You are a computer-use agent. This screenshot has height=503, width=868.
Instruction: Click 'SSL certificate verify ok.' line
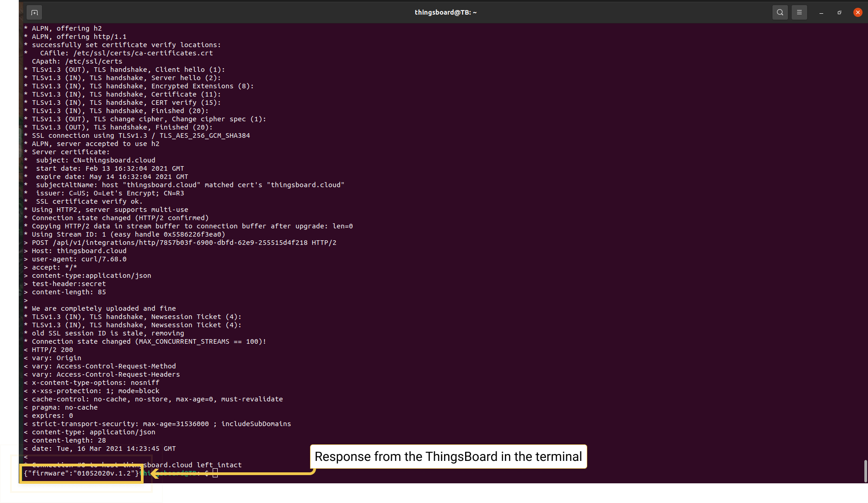coord(84,201)
